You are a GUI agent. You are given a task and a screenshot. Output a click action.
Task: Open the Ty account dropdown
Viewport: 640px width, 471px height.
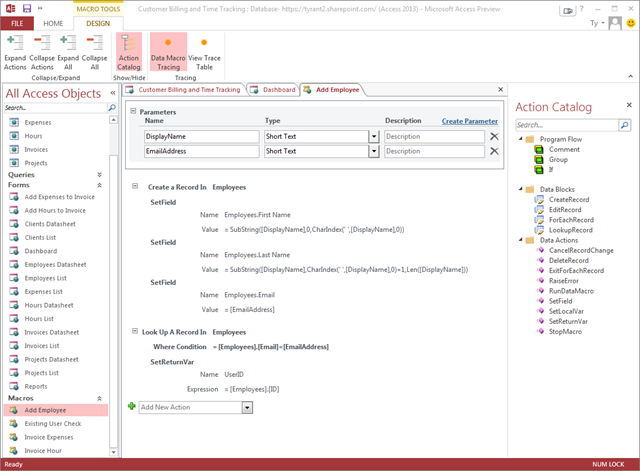tap(597, 23)
